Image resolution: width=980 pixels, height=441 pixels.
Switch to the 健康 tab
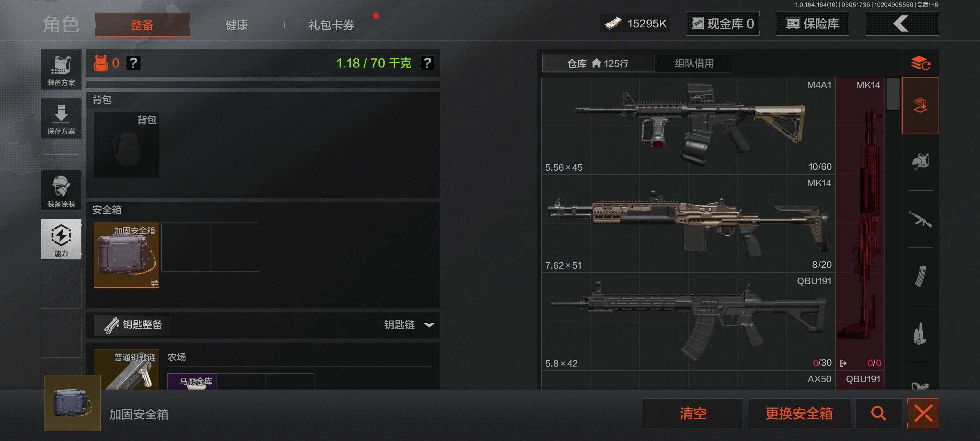point(237,25)
